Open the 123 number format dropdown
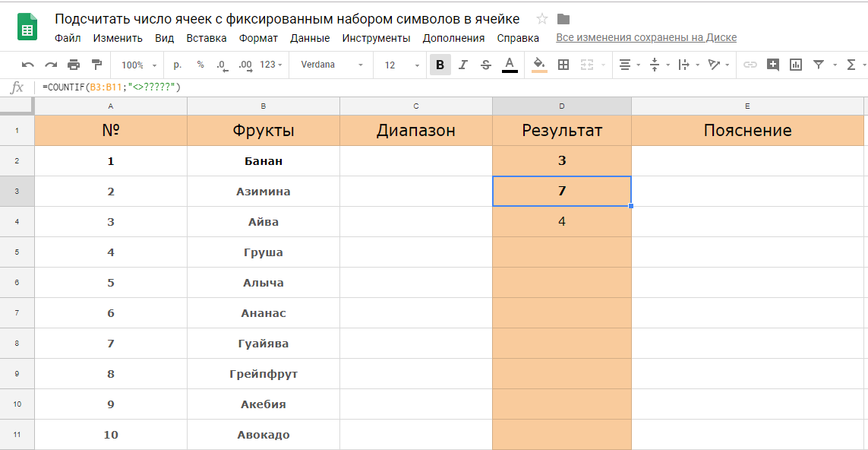This screenshot has height=450, width=868. pyautogui.click(x=270, y=65)
